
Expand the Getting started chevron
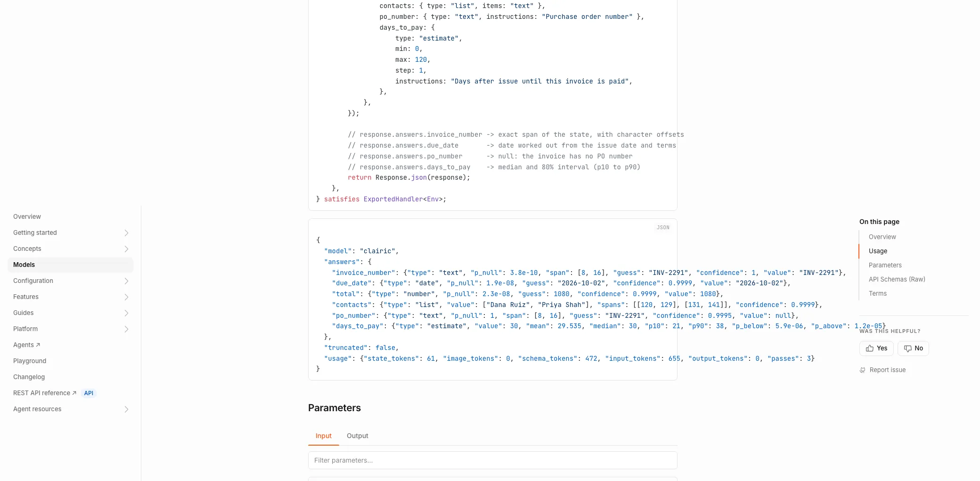[x=126, y=233]
